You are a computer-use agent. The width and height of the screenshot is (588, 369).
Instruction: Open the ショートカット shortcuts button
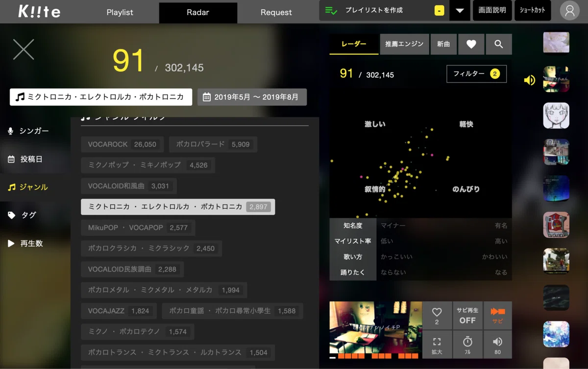(x=532, y=10)
